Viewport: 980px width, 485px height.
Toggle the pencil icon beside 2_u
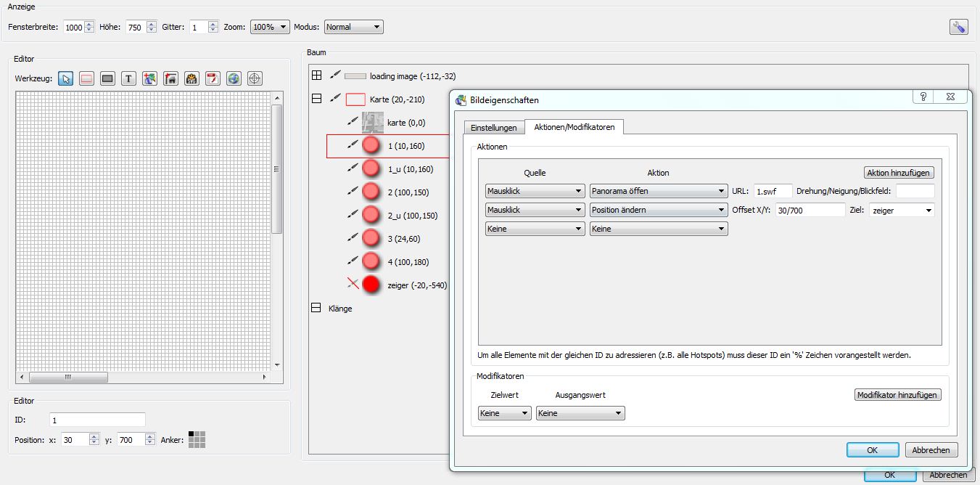click(x=353, y=215)
